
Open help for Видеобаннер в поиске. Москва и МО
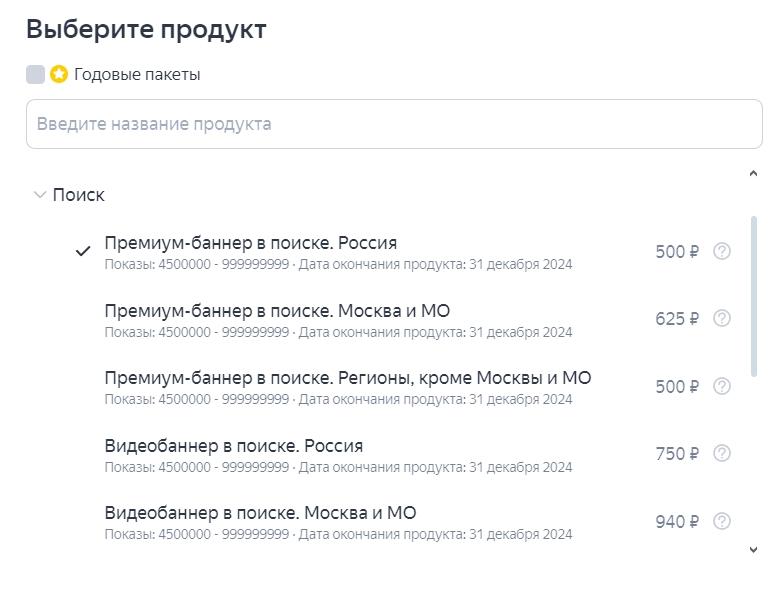(722, 521)
